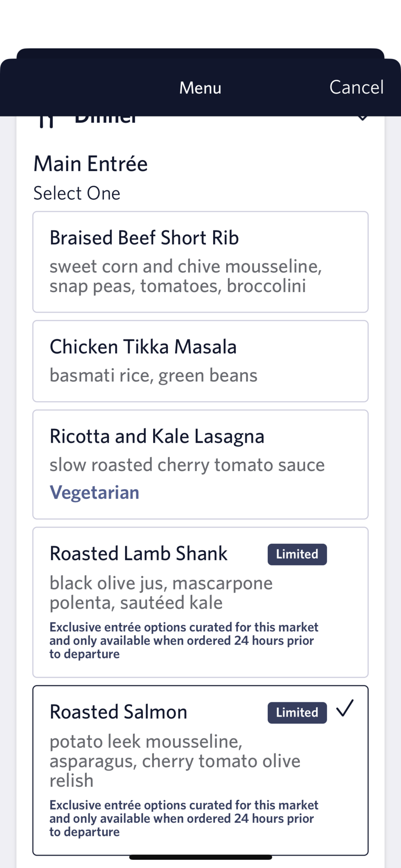
Task: Tap the Select One subheading
Action: coord(77,193)
